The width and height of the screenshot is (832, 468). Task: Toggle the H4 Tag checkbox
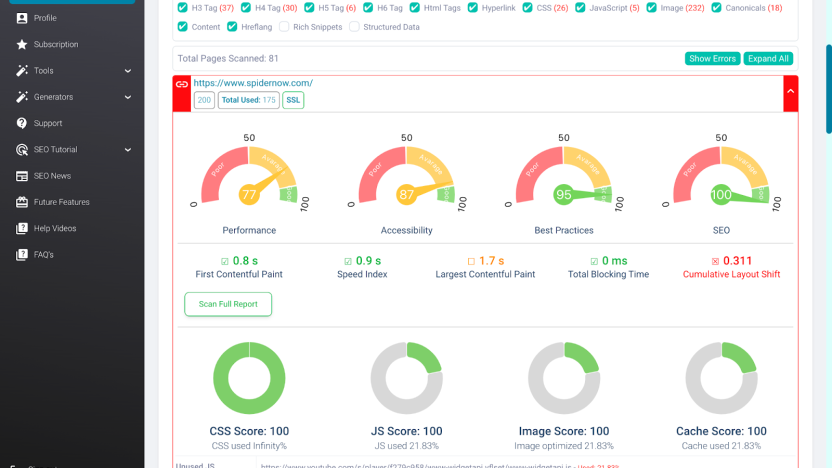pyautogui.click(x=246, y=7)
